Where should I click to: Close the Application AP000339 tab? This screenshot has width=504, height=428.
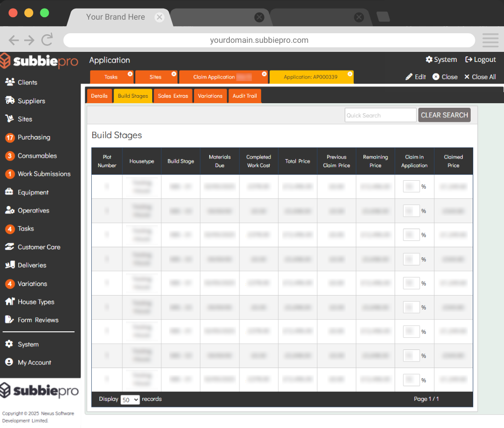pos(350,74)
